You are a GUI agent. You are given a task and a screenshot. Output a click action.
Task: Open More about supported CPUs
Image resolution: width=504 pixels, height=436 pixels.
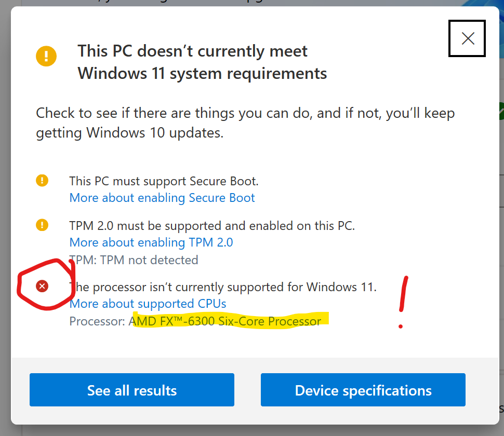148,304
